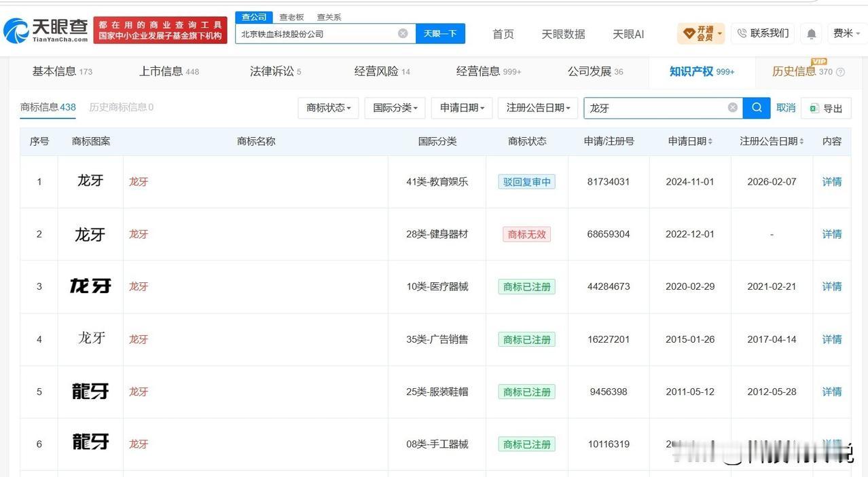
Task: Open the 商标状态 filter dropdown
Action: coord(328,108)
